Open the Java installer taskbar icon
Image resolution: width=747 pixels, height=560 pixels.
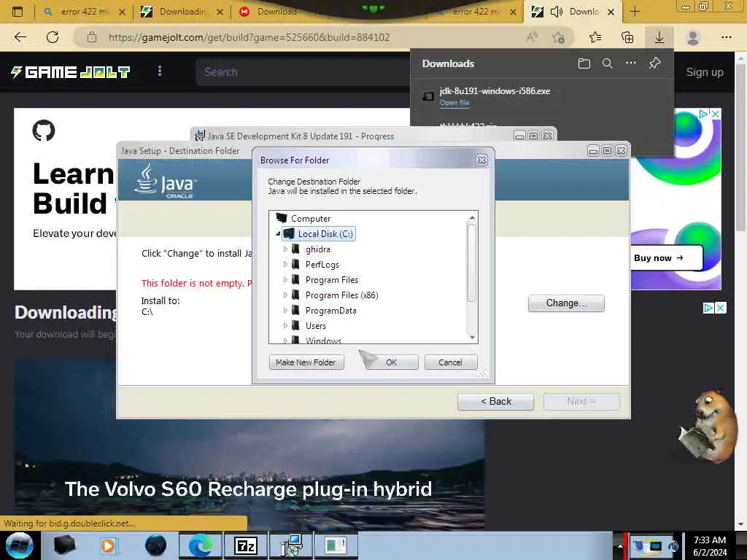pos(292,545)
